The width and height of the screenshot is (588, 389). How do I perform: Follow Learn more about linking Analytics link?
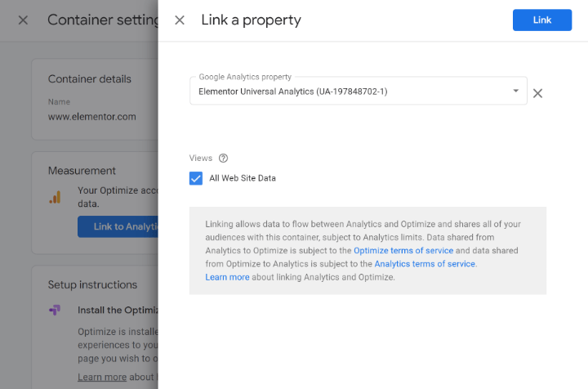pos(227,277)
